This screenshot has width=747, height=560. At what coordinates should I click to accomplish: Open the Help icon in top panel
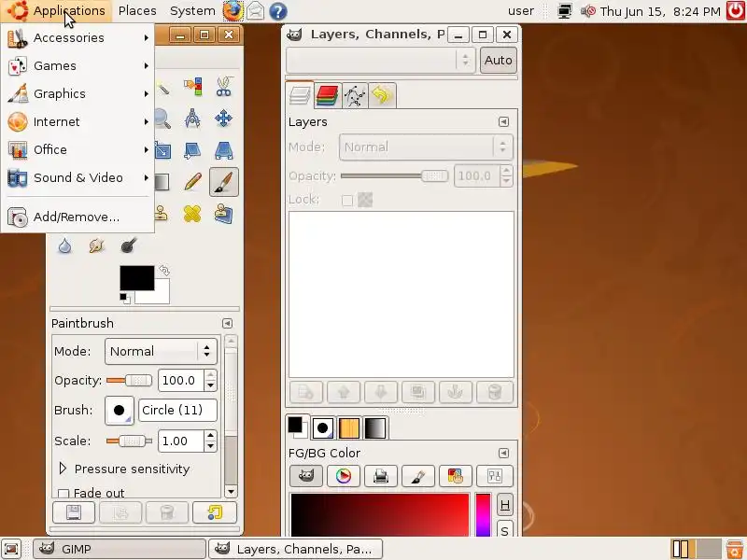(277, 11)
